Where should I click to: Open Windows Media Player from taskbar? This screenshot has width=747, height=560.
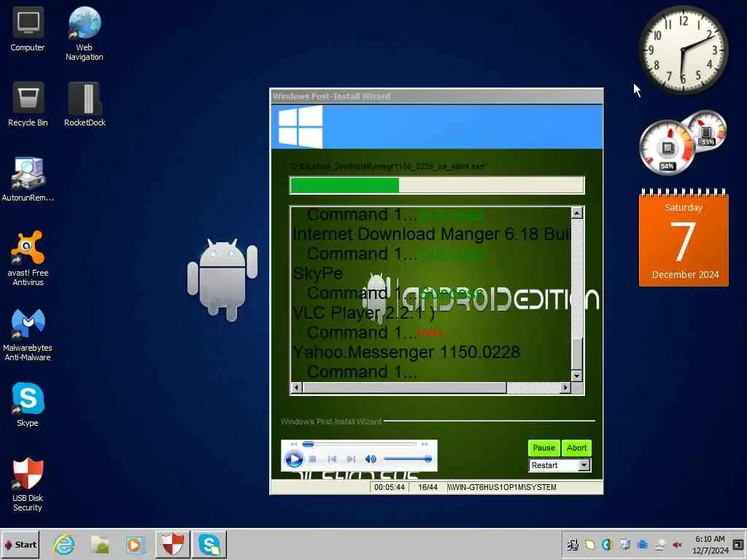pos(135,544)
